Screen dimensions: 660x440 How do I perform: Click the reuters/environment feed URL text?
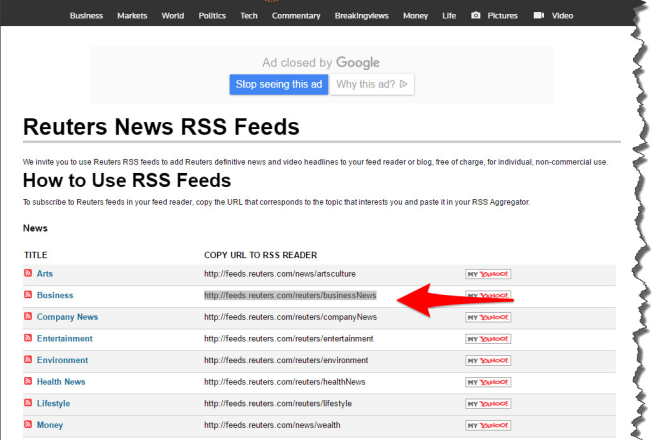tap(286, 360)
